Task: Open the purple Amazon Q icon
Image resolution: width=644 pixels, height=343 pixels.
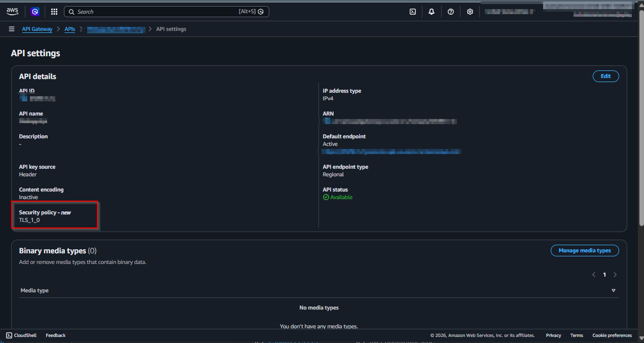Action: [x=34, y=12]
